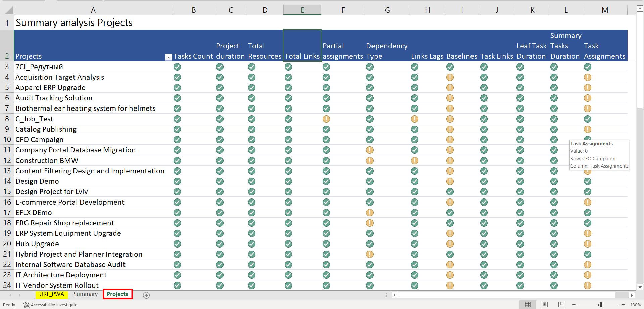The image size is (644, 309).
Task: Open the Summary sheet tab
Action: click(x=86, y=294)
